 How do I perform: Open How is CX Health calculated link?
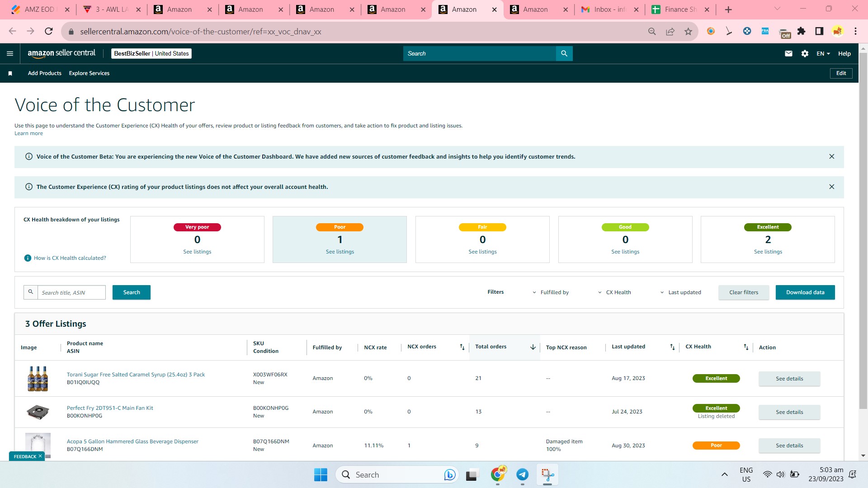[x=70, y=258]
